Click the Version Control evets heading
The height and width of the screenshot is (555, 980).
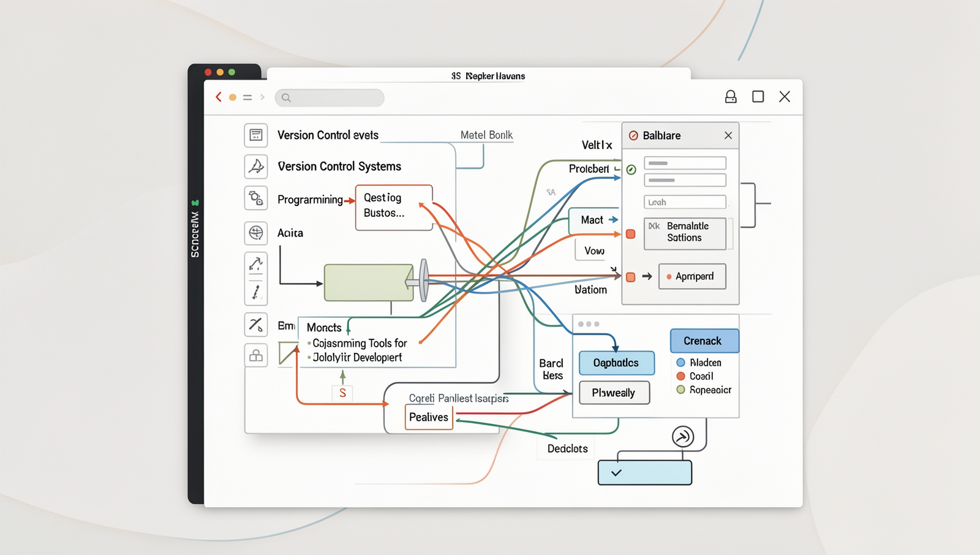pos(328,135)
